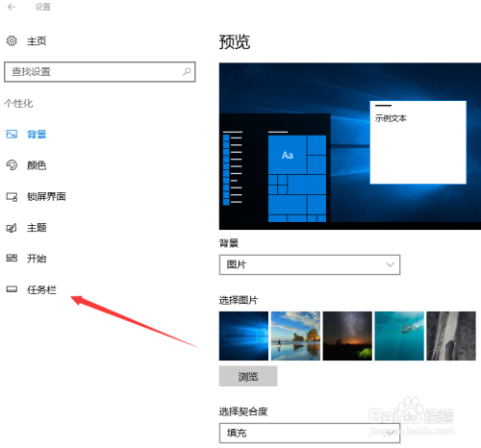This screenshot has height=448, width=481.
Task: Open the 开始 sidebar page
Action: (37, 259)
